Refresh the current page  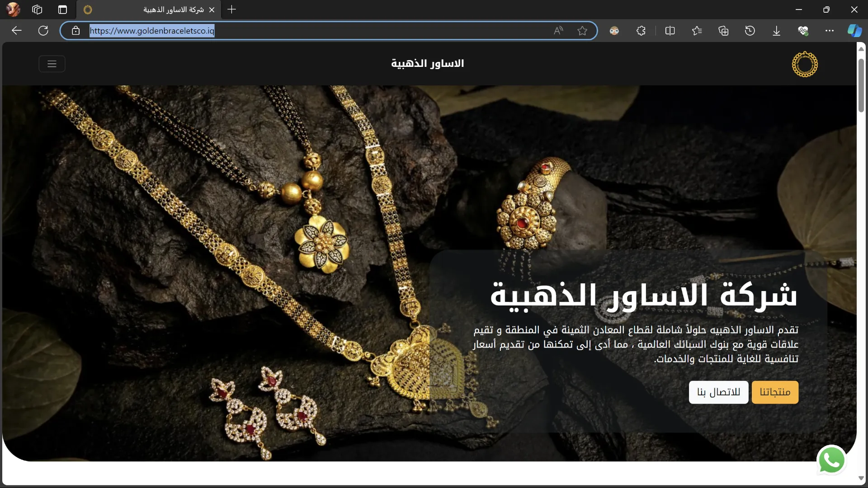(43, 31)
